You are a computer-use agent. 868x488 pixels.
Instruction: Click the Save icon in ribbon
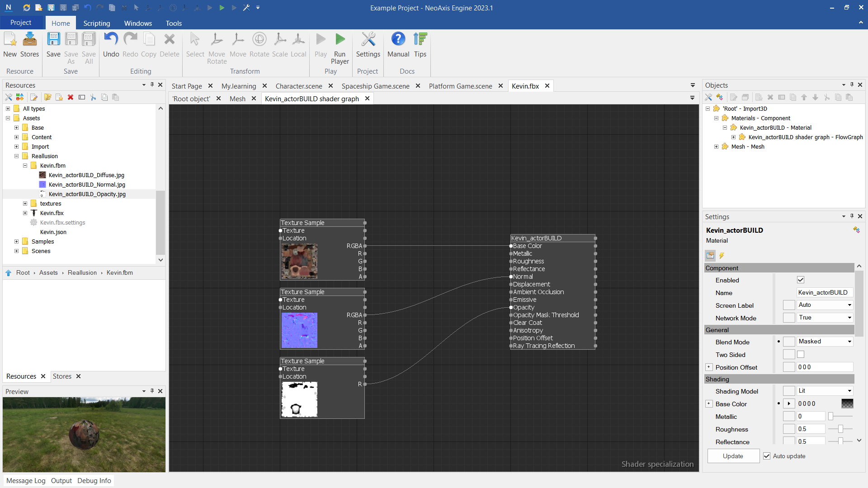point(53,40)
